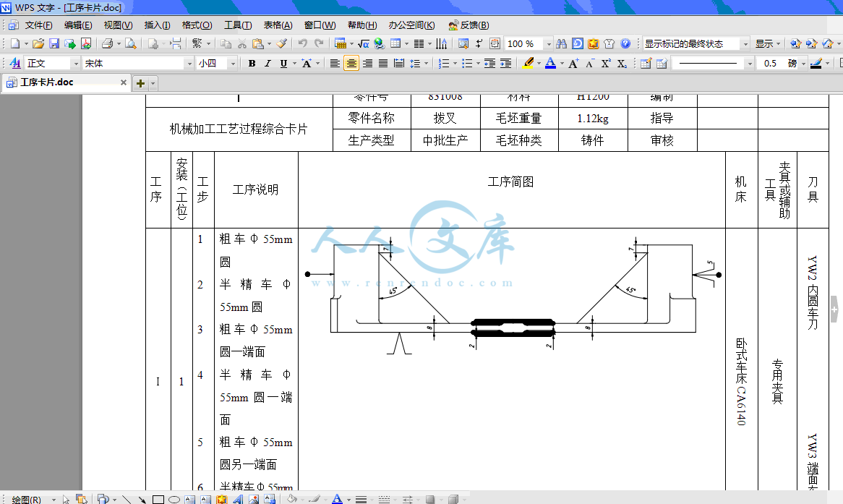Image resolution: width=843 pixels, height=504 pixels.
Task: Send document by email icon
Action: click(x=70, y=43)
